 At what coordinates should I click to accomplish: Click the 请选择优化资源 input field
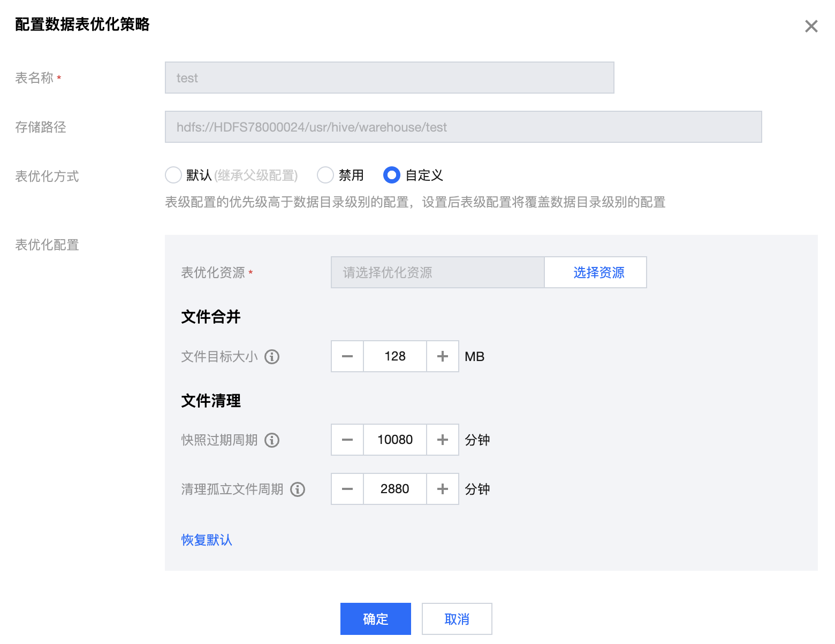[x=437, y=272]
